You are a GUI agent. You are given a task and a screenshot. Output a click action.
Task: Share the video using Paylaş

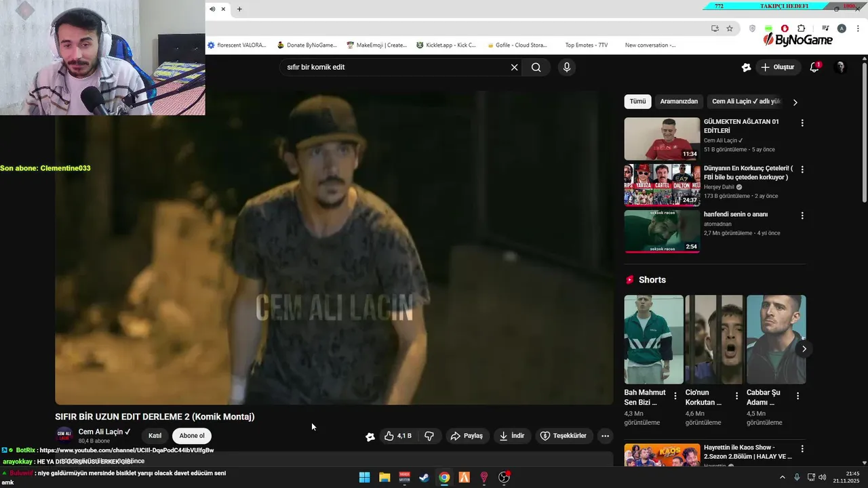467,436
